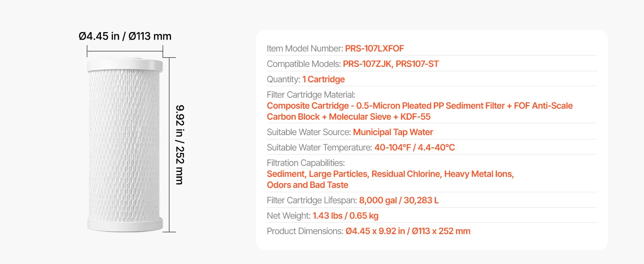Image resolution: width=644 pixels, height=264 pixels.
Task: Click water temperature value 40-104°F / 4.4-40°C
Action: [414, 147]
